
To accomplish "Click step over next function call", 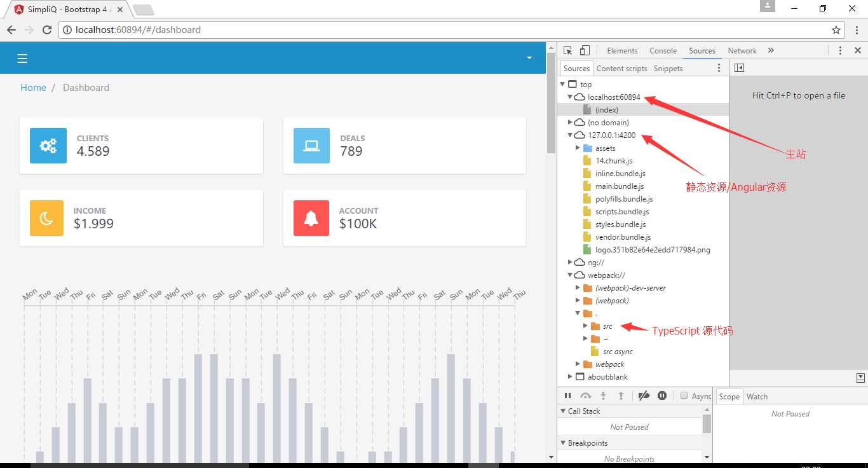I will [x=585, y=396].
